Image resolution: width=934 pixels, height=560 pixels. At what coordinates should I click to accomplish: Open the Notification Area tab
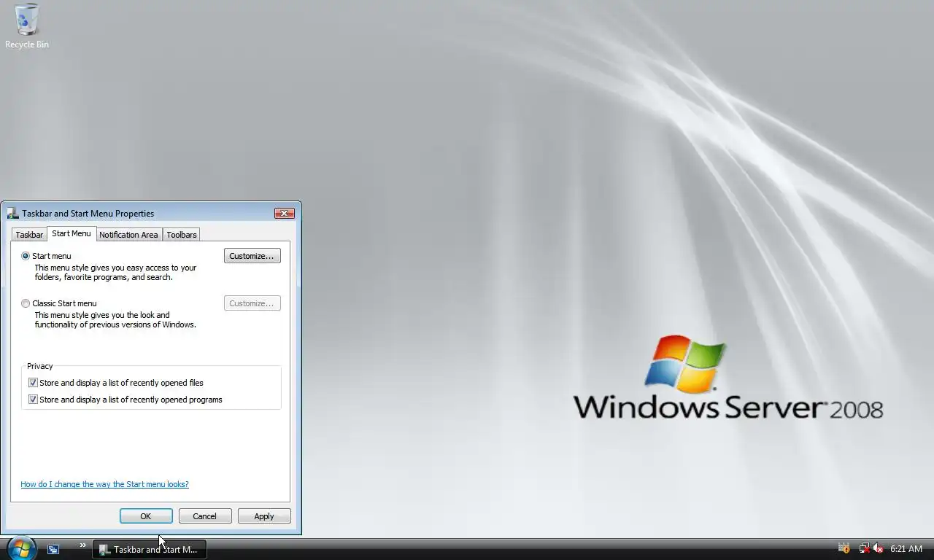(x=128, y=235)
